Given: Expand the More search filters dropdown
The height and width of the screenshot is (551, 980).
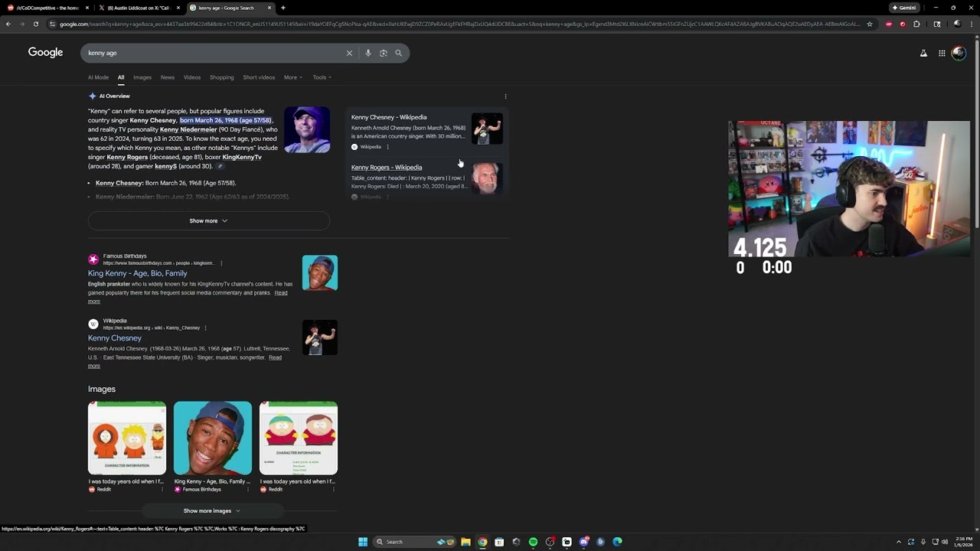Looking at the screenshot, I should pos(293,77).
